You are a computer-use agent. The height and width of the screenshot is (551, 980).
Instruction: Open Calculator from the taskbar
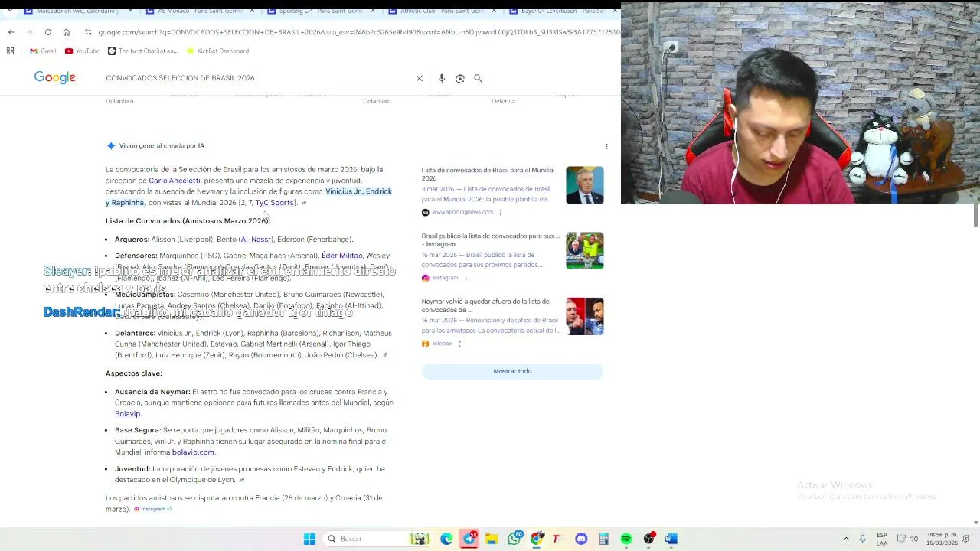[603, 539]
